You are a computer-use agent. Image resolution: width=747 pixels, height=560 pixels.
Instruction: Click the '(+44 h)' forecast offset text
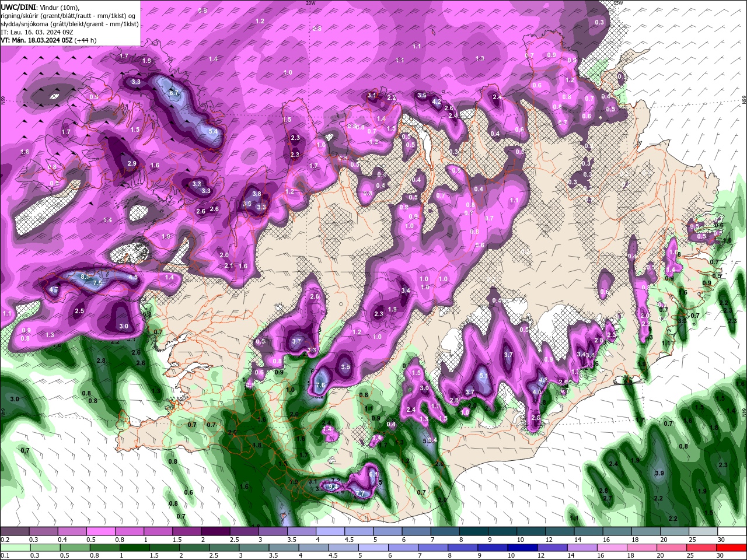(86, 40)
